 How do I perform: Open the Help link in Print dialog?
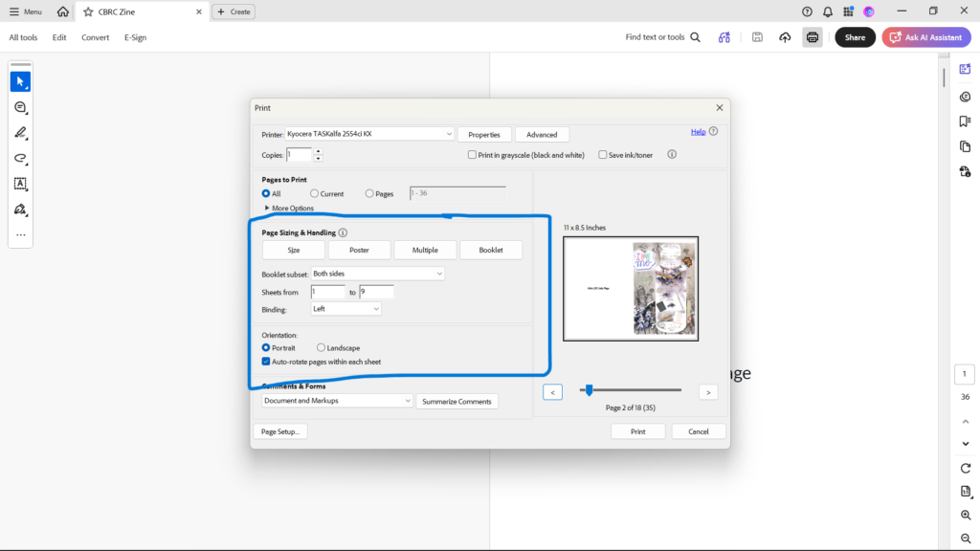point(698,132)
